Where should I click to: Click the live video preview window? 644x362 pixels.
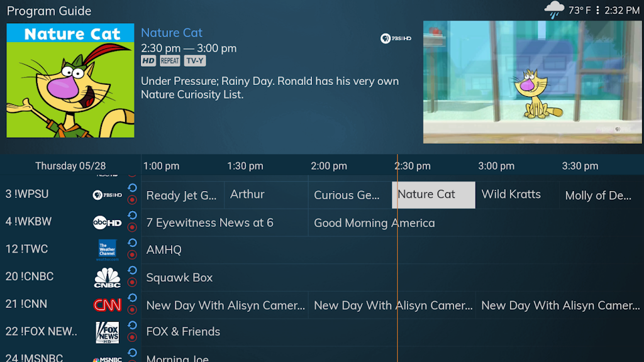pyautogui.click(x=532, y=82)
